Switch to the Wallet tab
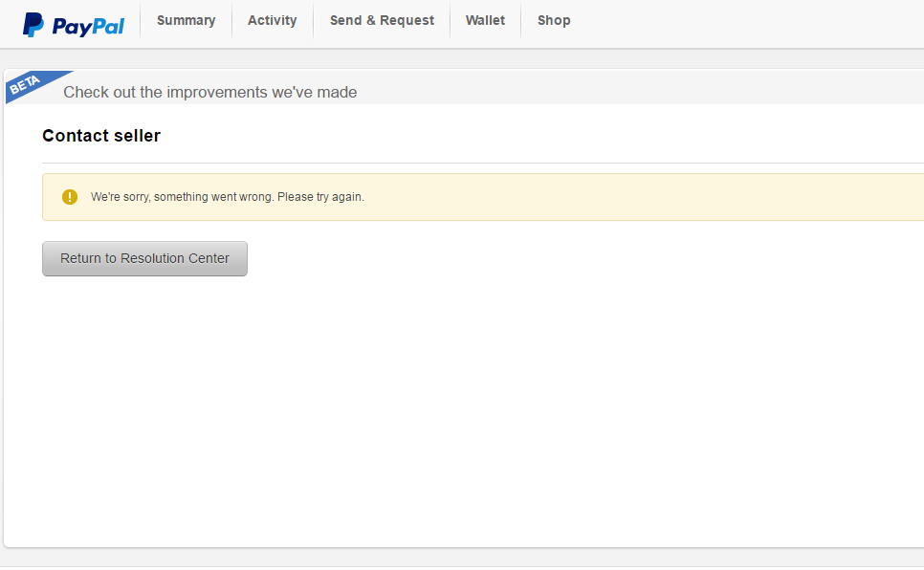The image size is (924, 570). 485,20
